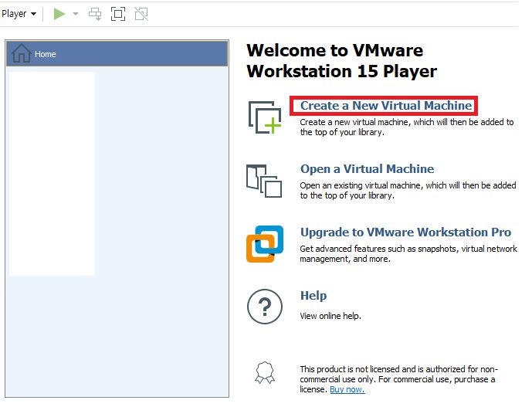
Task: Click the open virtual machine folder icon
Action: 264,181
